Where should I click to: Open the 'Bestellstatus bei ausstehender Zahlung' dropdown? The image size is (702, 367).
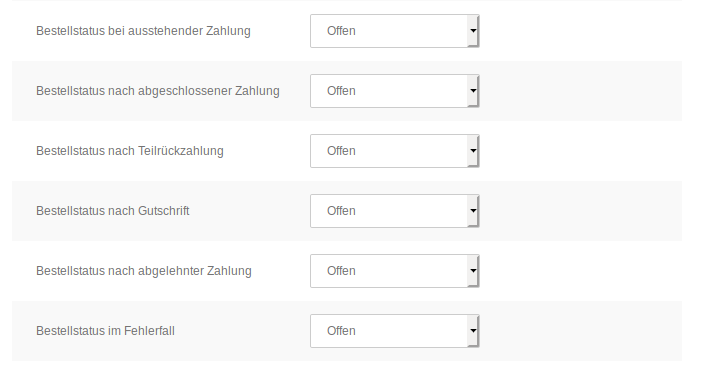(394, 31)
